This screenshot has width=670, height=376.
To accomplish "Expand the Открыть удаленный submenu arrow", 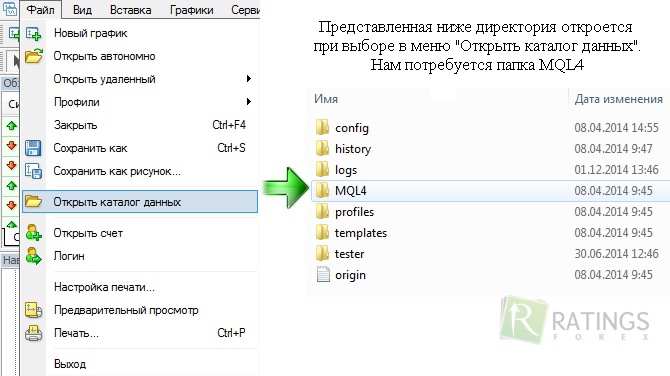I will pos(249,79).
